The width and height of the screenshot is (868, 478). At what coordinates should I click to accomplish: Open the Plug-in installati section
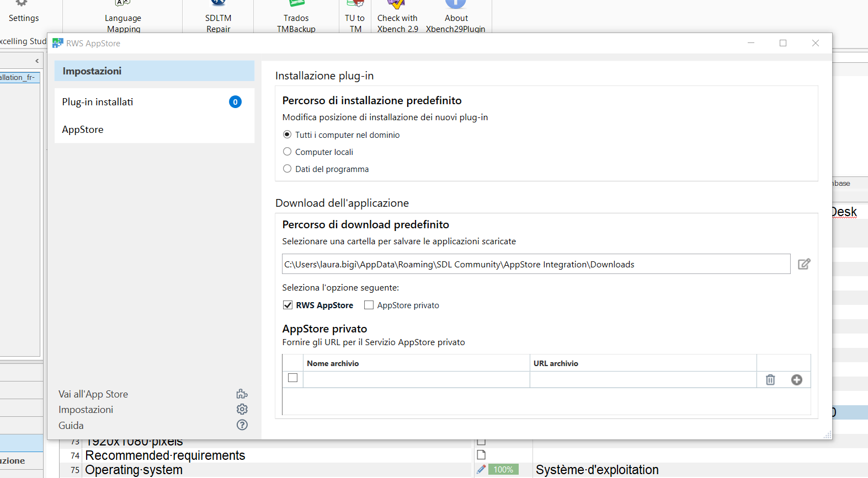[x=155, y=102]
